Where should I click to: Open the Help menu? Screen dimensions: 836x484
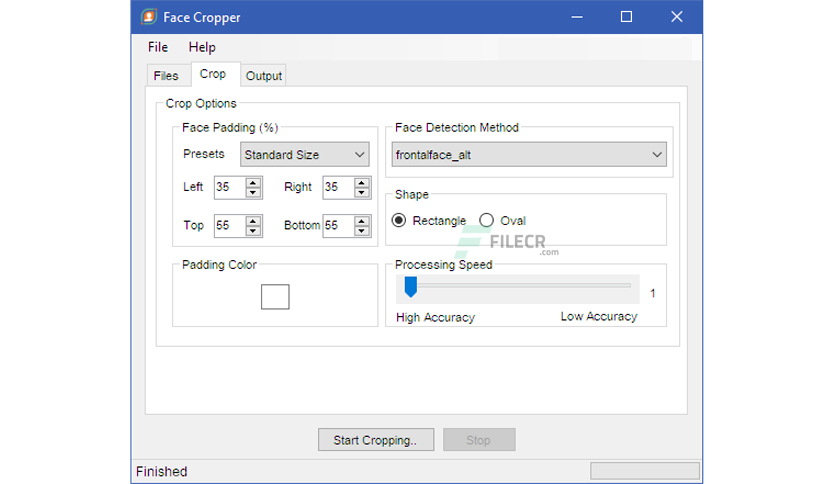tap(202, 47)
